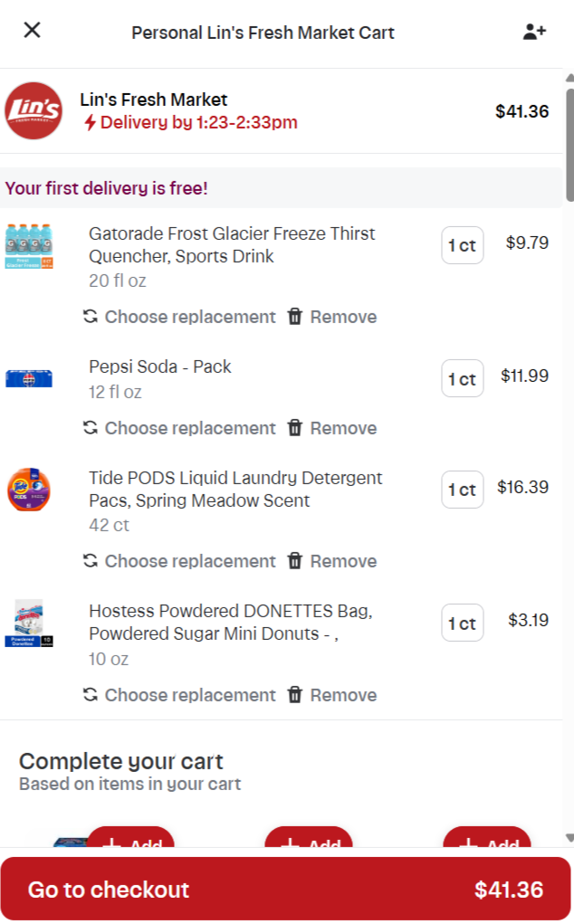574x924 pixels.
Task: Click trash icon for Gatorade item
Action: tap(295, 317)
